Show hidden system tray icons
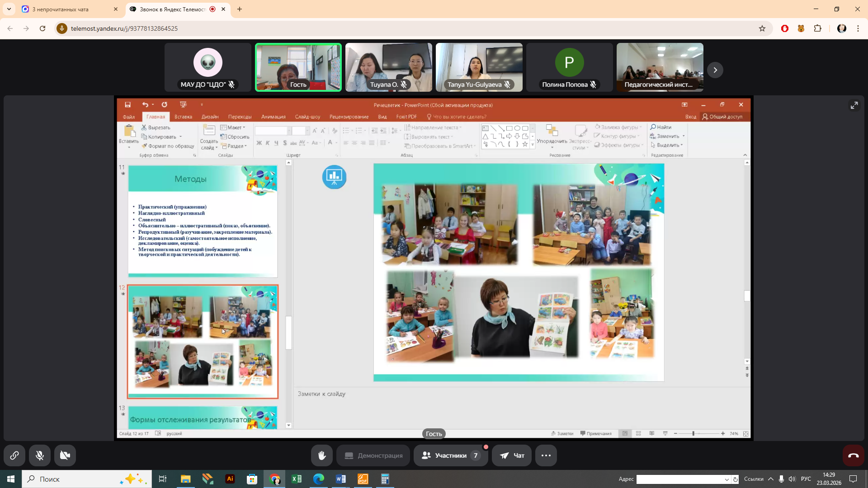The image size is (868, 488). (771, 479)
